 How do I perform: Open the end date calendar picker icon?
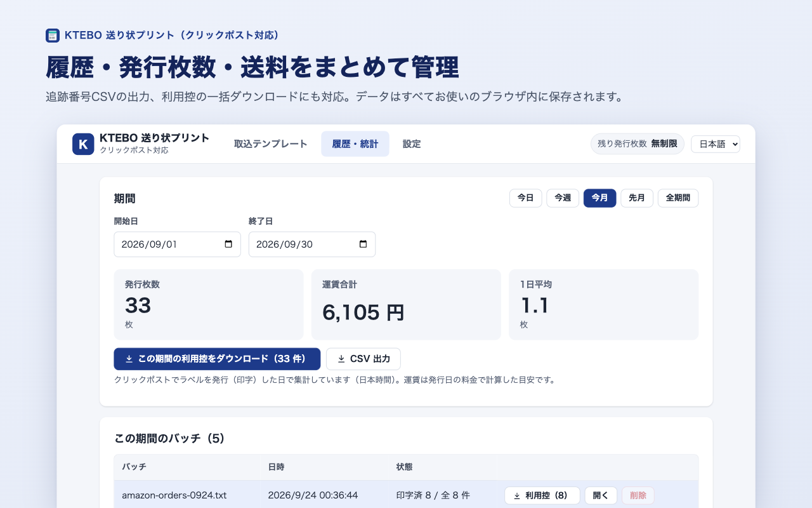coord(363,244)
